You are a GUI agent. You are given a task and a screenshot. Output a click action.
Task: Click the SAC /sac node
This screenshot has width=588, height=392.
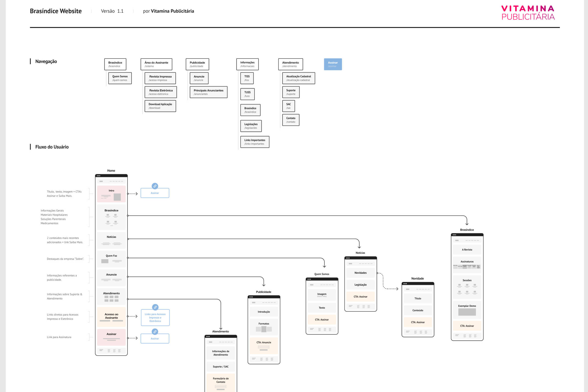point(289,106)
